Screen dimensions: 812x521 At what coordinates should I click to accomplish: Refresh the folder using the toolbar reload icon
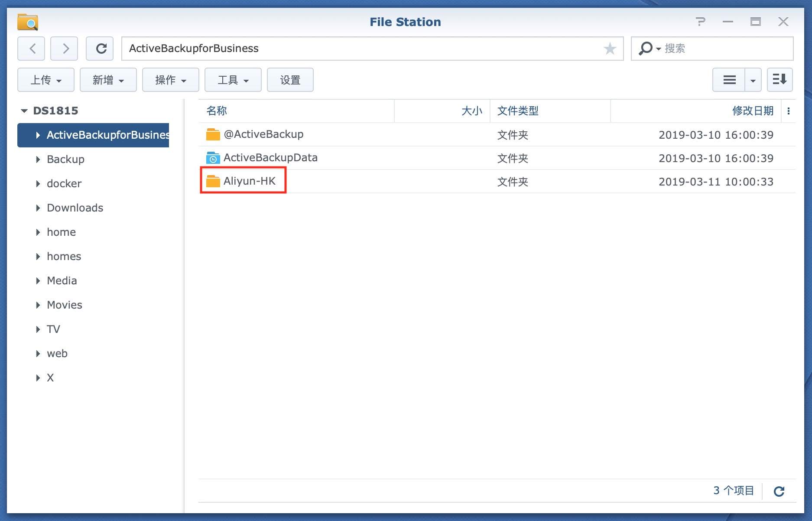[x=100, y=49]
